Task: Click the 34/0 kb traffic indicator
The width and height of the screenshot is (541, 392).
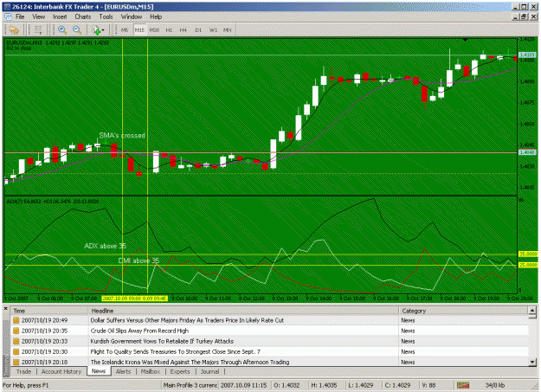Action: [495, 385]
